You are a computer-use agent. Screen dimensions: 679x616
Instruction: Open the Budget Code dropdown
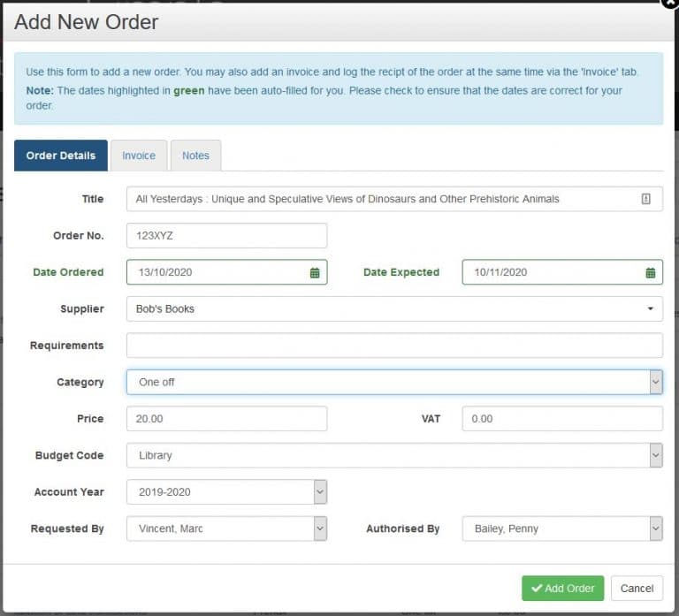point(394,456)
